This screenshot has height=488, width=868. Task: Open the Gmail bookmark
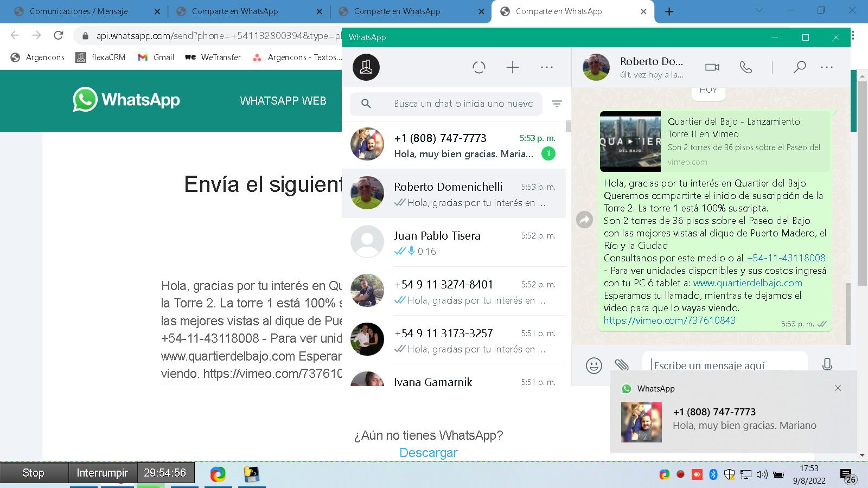pyautogui.click(x=156, y=57)
